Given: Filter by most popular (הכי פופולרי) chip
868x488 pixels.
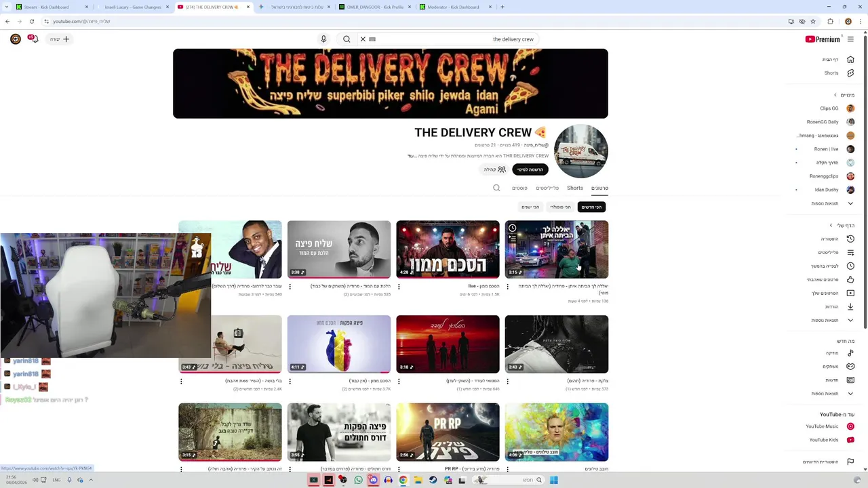Looking at the screenshot, I should click(560, 207).
